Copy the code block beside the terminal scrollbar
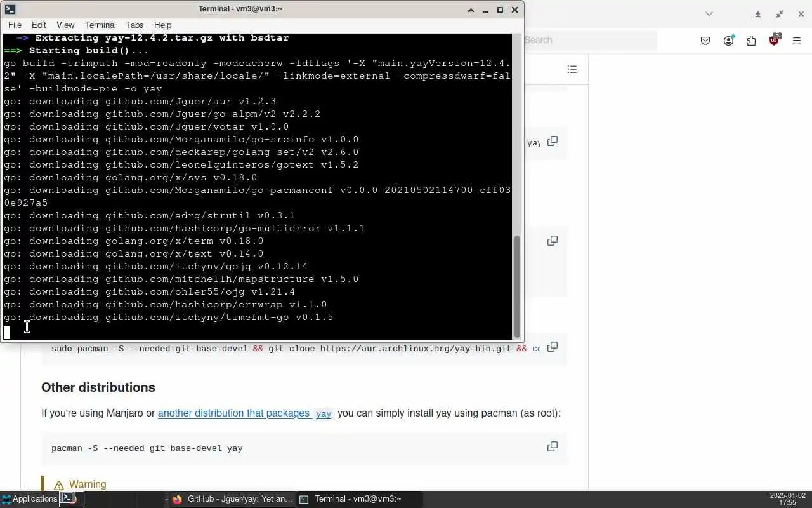Image resolution: width=812 pixels, height=508 pixels. [553, 241]
